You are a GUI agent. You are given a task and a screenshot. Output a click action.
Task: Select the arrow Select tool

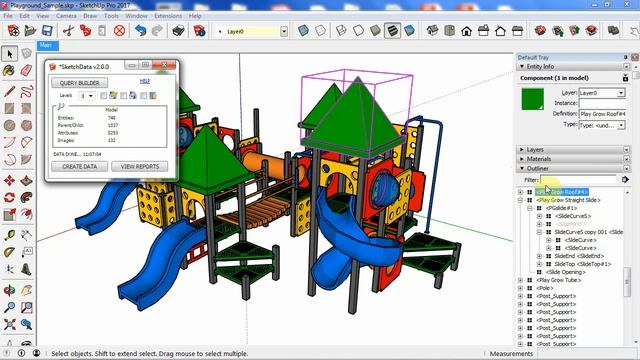[x=10, y=53]
